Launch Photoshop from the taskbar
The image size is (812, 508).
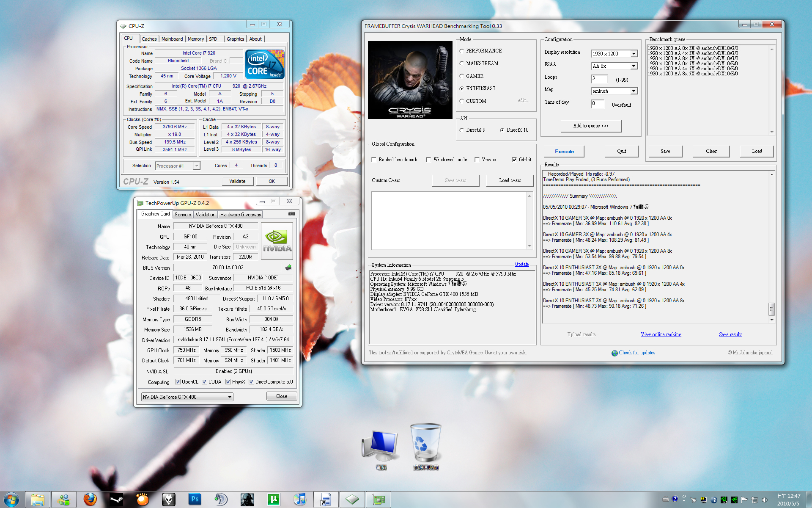[195, 500]
